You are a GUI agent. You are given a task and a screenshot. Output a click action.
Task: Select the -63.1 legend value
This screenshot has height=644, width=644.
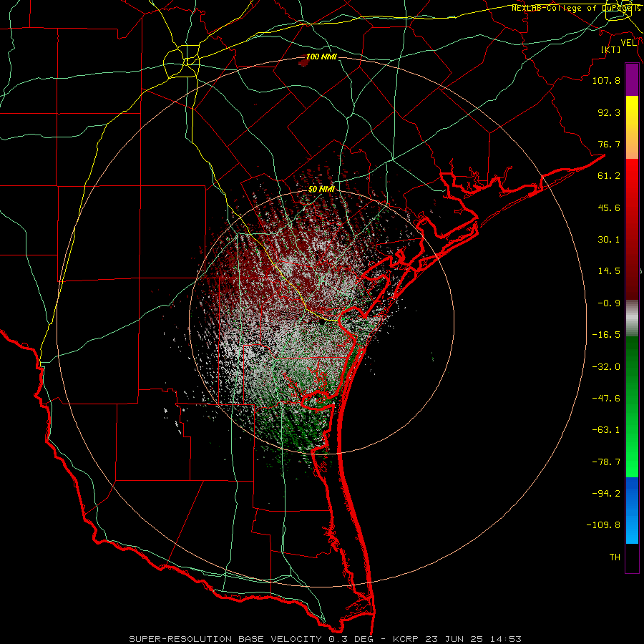606,430
